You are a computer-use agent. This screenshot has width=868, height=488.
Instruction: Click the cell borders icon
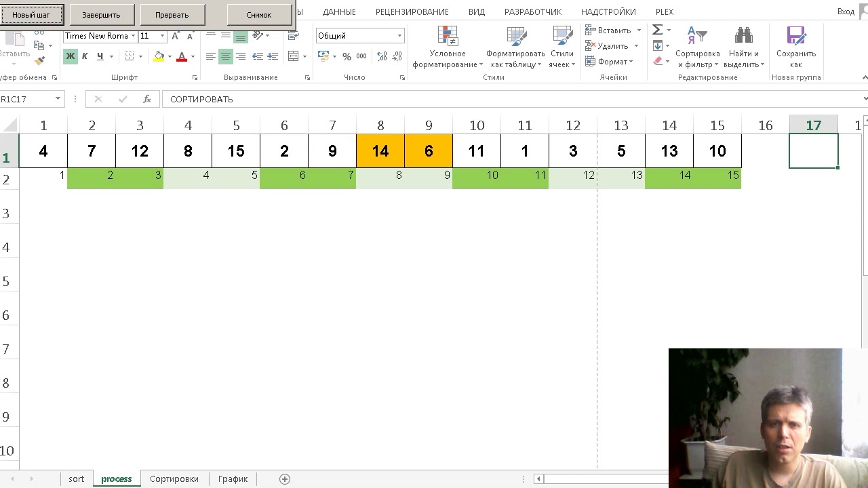(x=129, y=56)
